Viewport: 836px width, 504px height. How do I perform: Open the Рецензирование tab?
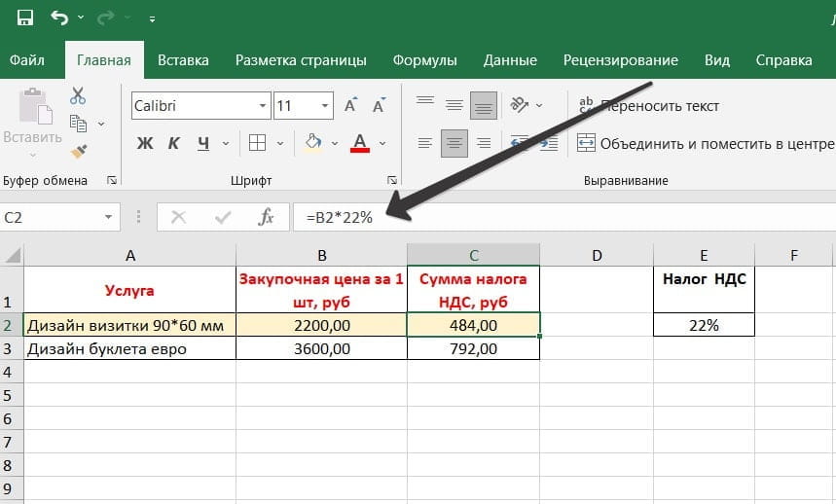pyautogui.click(x=621, y=60)
